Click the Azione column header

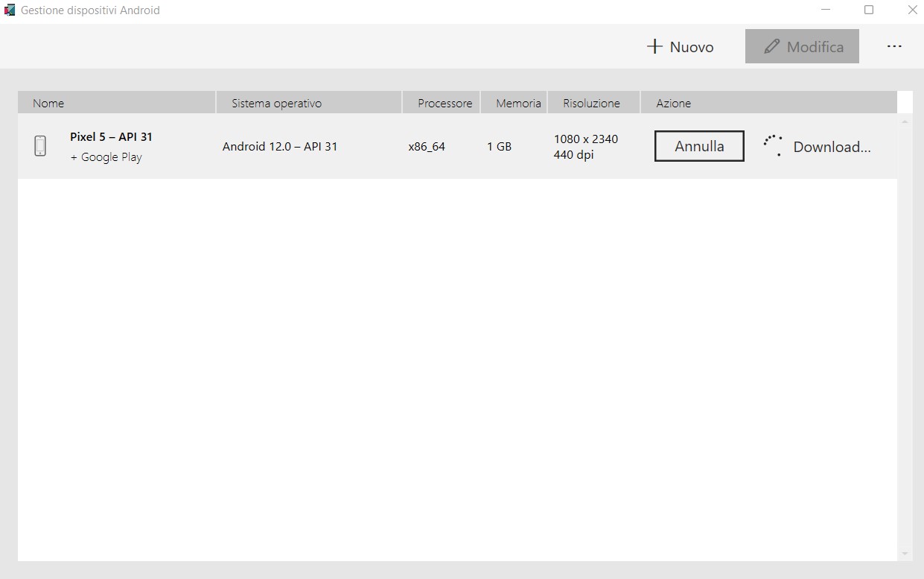point(768,103)
